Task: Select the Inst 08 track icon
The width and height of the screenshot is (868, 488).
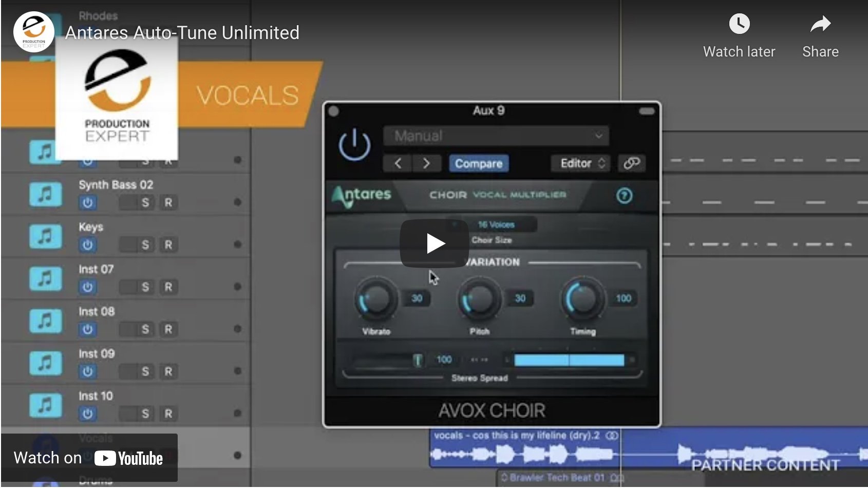Action: [45, 321]
